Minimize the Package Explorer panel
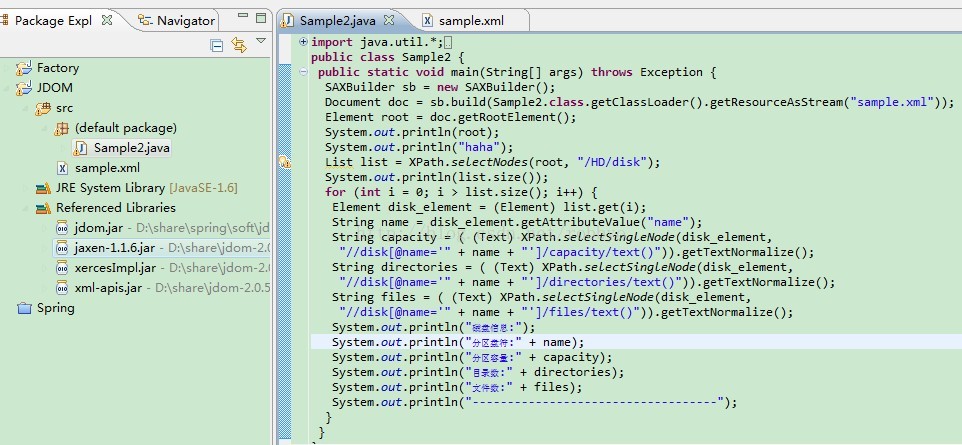Viewport: 962px width, 445px height. point(244,16)
